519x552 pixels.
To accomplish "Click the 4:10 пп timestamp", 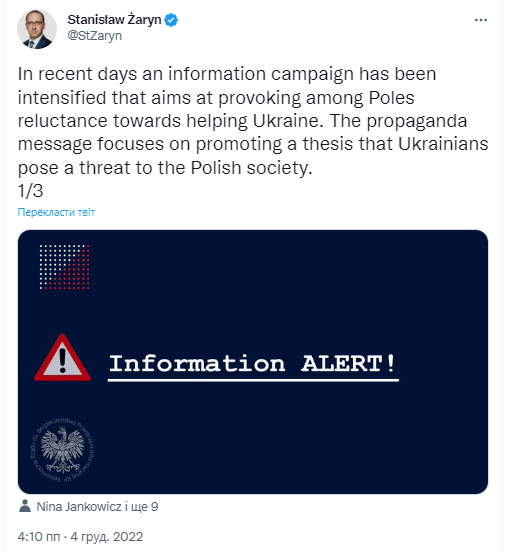I will pos(39,537).
